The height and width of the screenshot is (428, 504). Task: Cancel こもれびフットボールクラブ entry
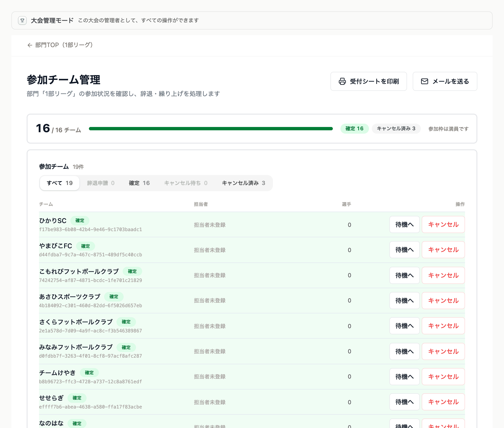pos(443,275)
